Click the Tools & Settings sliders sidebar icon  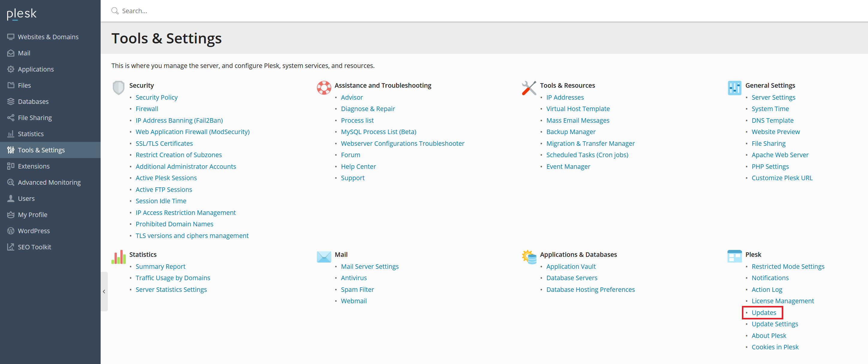pos(11,150)
